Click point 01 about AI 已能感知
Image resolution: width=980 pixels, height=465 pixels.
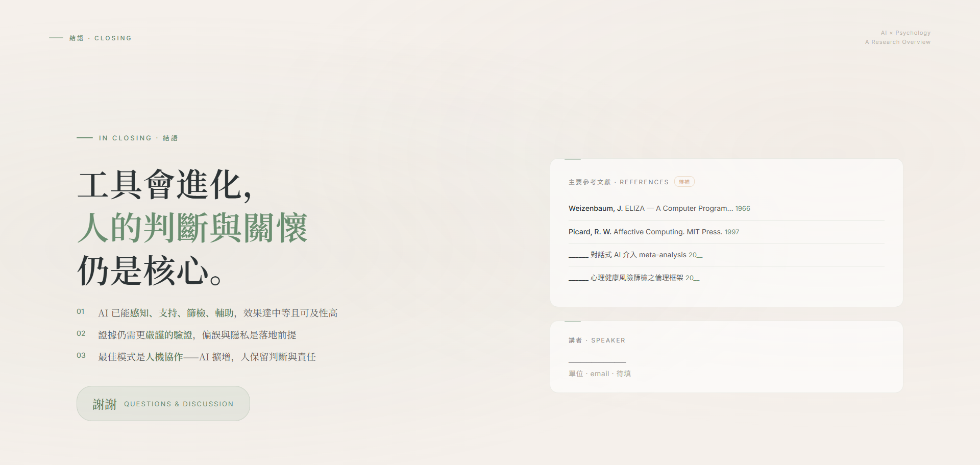click(x=207, y=312)
